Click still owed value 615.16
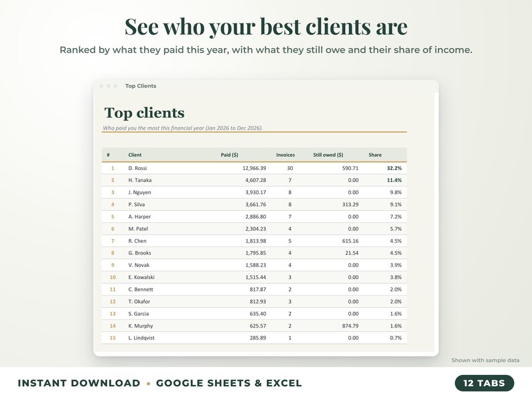Viewport: 532px width, 399px height. coord(350,241)
